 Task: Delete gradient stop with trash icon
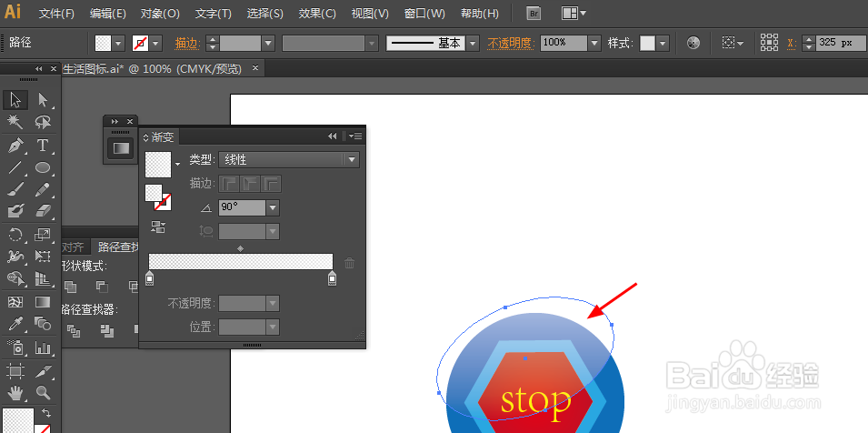click(x=349, y=263)
